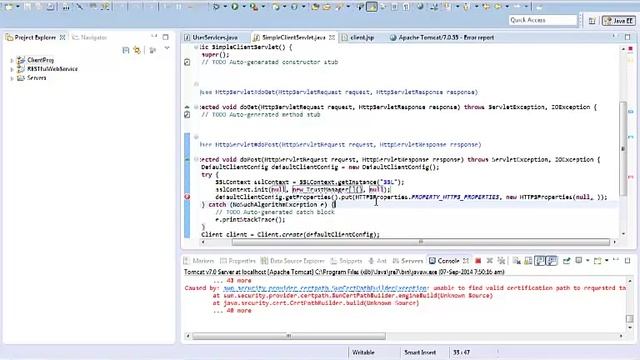Viewport: 640px width, 360px height.
Task: Open the Java EE perspective
Action: (x=619, y=20)
